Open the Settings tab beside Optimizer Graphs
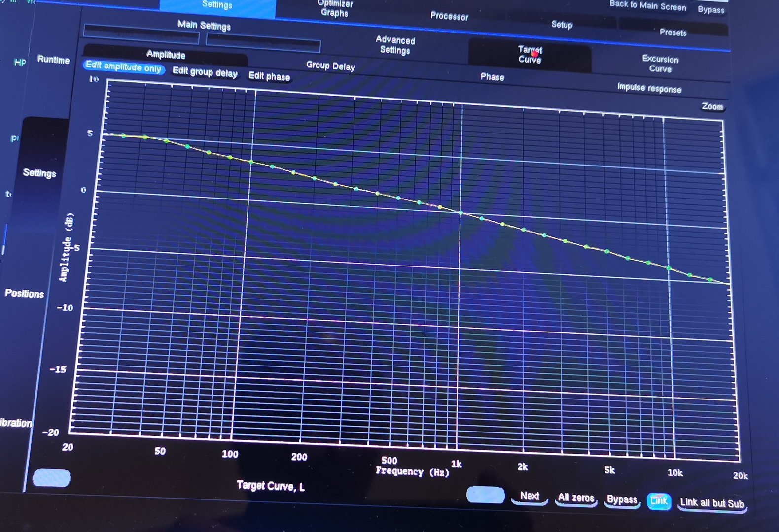The image size is (779, 532). click(x=217, y=6)
